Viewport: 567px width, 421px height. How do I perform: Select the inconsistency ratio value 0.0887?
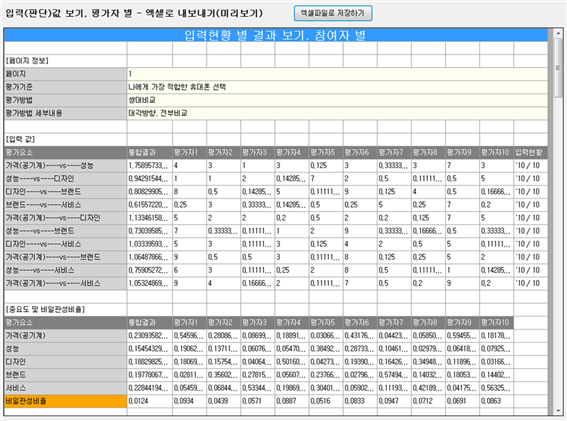click(x=292, y=401)
